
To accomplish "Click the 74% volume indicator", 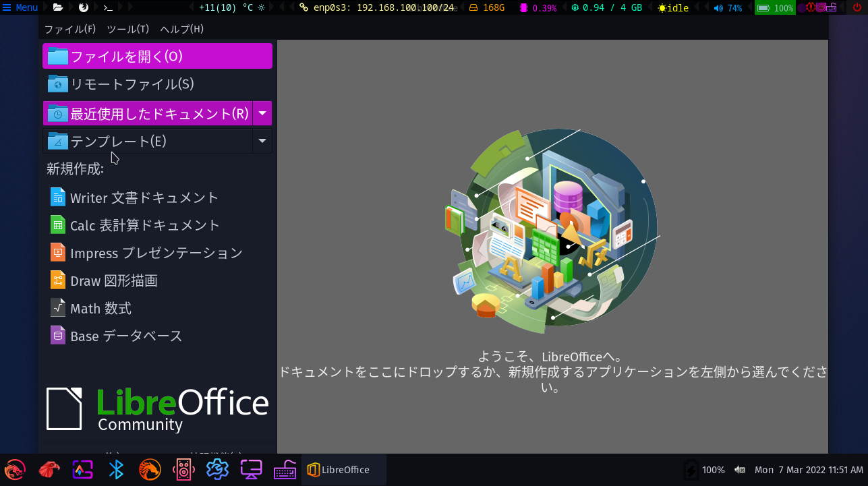I will [728, 8].
